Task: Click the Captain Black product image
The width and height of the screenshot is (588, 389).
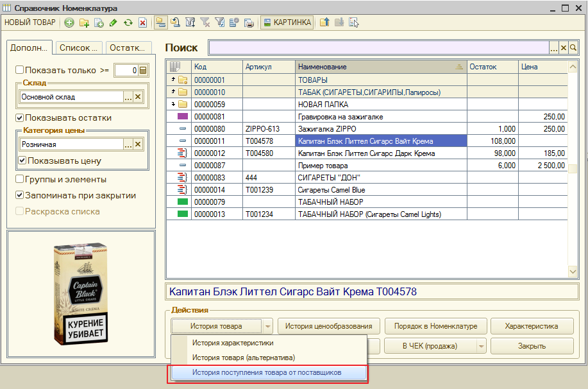Action: [81, 294]
